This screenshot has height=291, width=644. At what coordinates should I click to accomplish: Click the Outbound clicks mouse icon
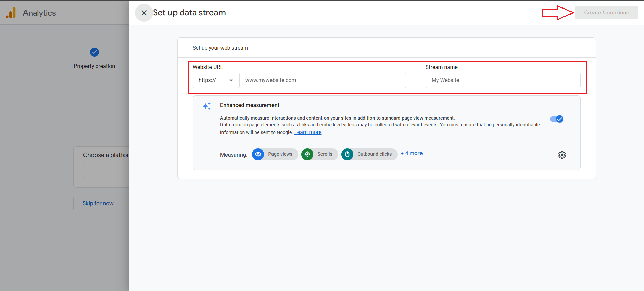coord(347,154)
